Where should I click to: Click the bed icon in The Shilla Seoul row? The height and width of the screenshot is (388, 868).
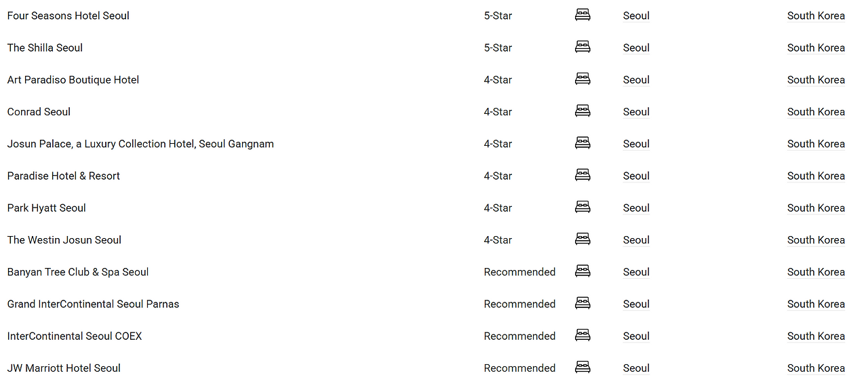(583, 46)
